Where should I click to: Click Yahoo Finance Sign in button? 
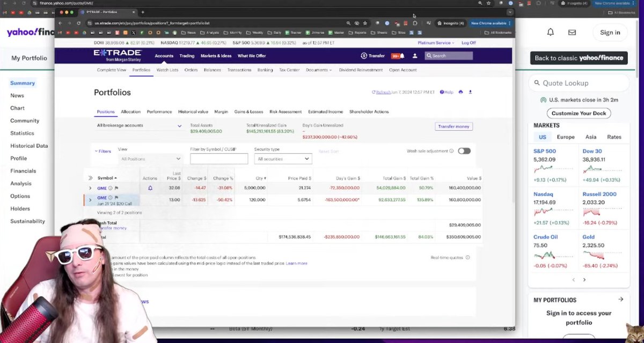(x=610, y=32)
